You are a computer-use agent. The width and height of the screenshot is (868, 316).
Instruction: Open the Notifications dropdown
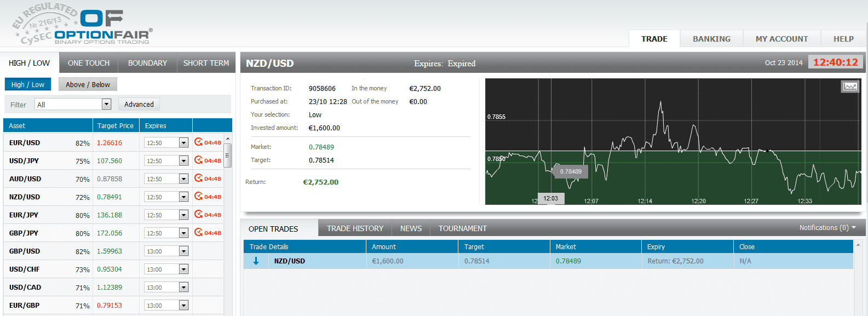pyautogui.click(x=827, y=228)
